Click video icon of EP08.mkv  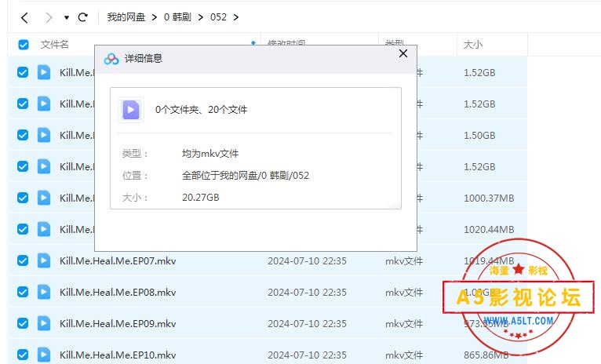tap(44, 293)
